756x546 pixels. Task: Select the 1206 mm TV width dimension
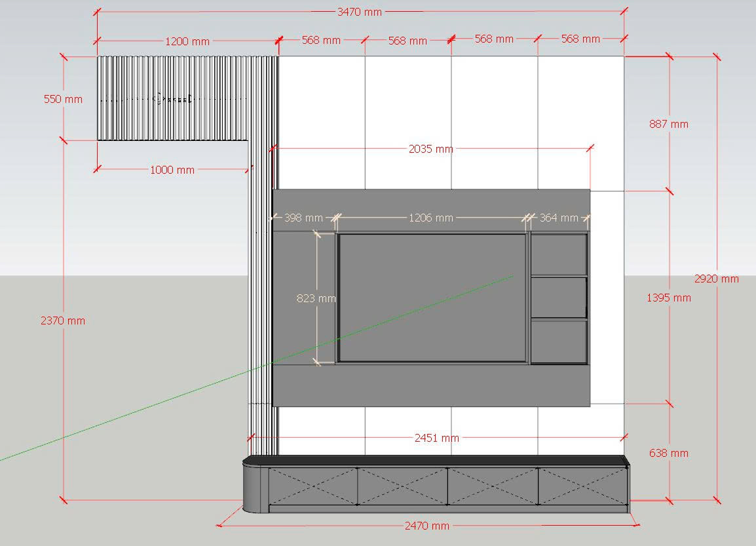click(430, 218)
